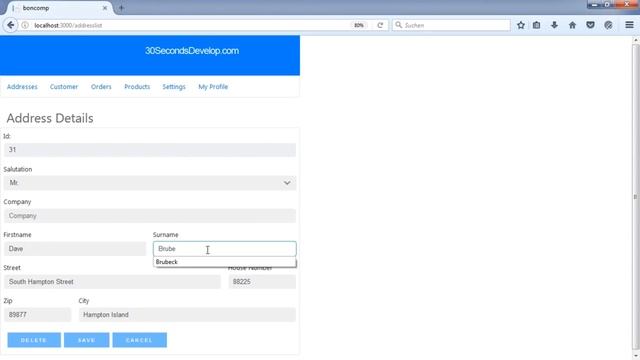
Task: Reload the page with the refresh icon
Action: pos(380,25)
